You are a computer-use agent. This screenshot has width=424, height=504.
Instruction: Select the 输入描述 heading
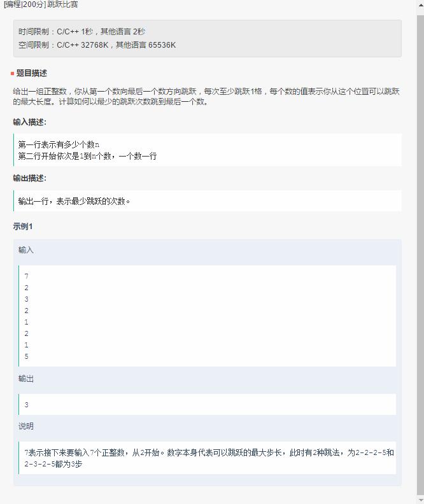click(x=29, y=122)
